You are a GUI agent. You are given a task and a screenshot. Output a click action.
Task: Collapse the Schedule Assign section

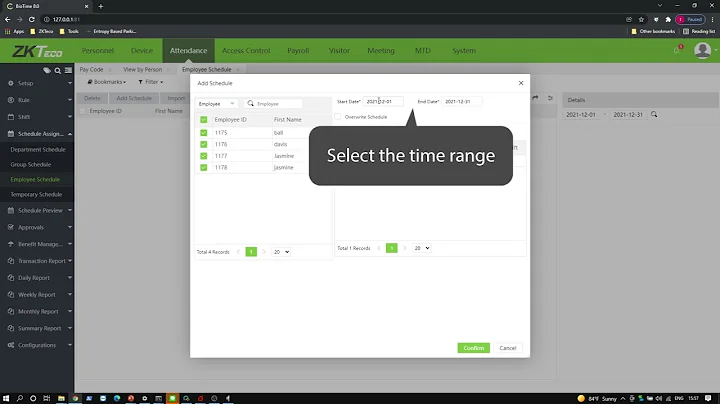click(x=37, y=134)
